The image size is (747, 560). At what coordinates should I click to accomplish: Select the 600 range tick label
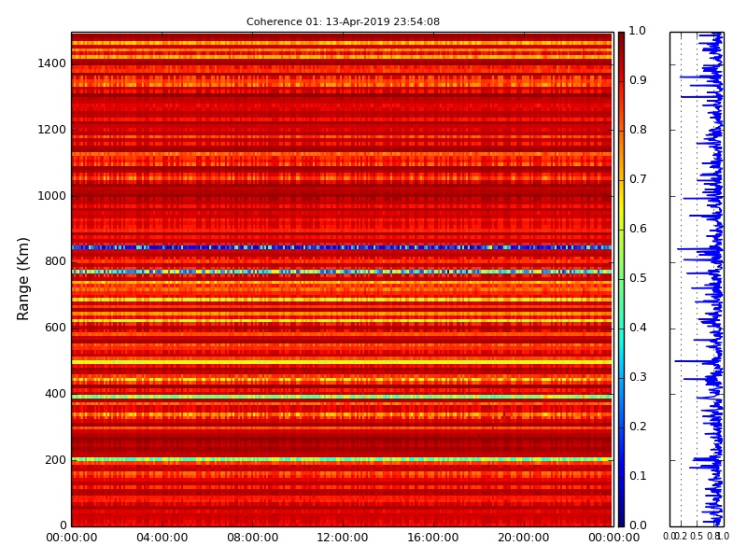click(x=55, y=328)
